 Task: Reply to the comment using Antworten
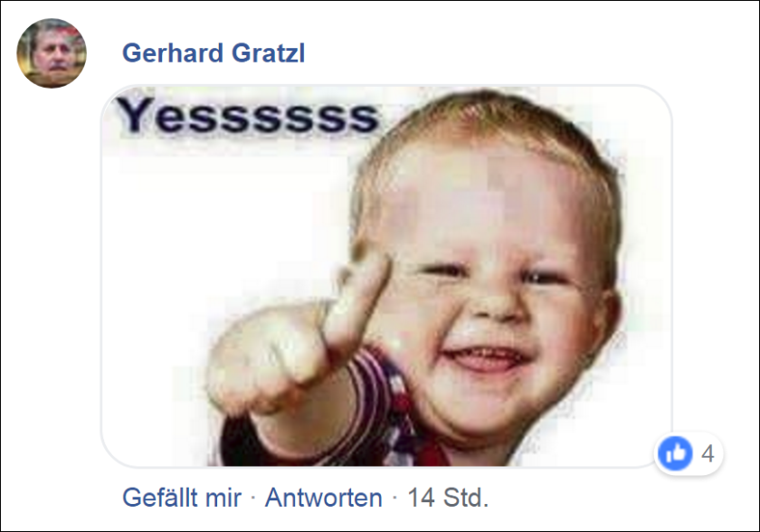[323, 498]
